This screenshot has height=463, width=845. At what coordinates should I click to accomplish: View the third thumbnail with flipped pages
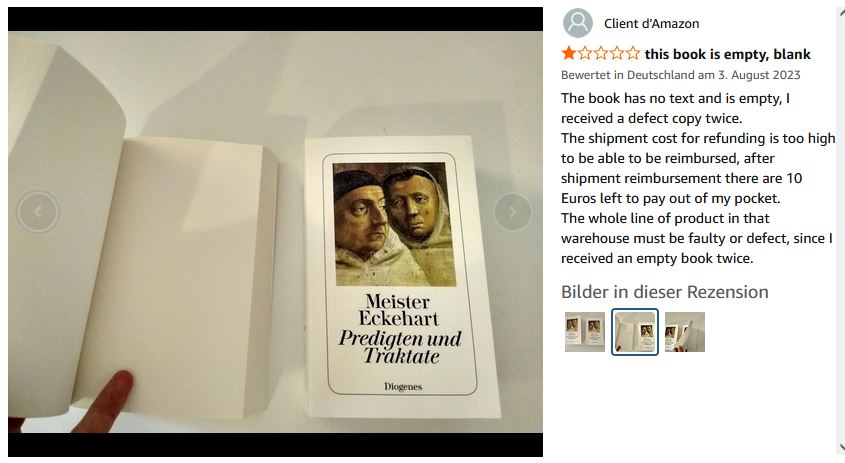coord(685,332)
